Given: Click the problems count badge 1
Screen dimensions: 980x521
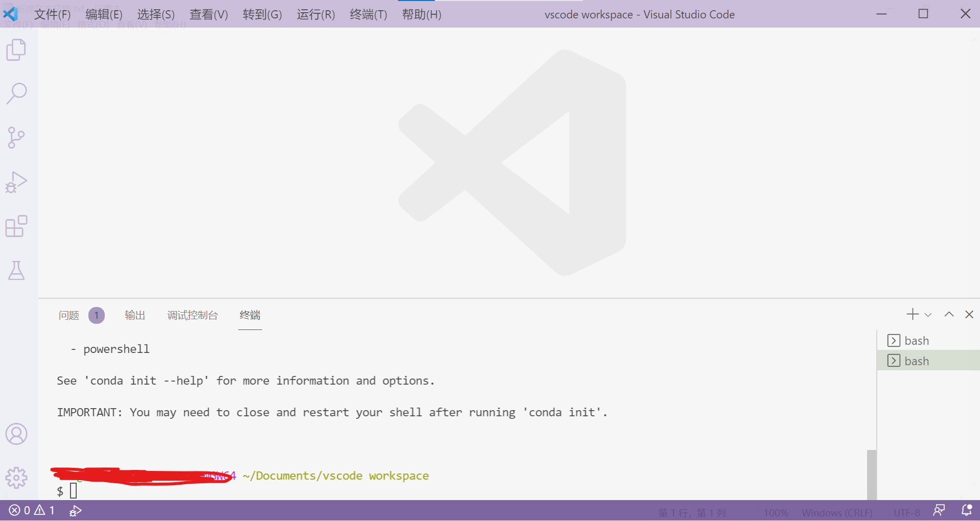Looking at the screenshot, I should (x=97, y=315).
